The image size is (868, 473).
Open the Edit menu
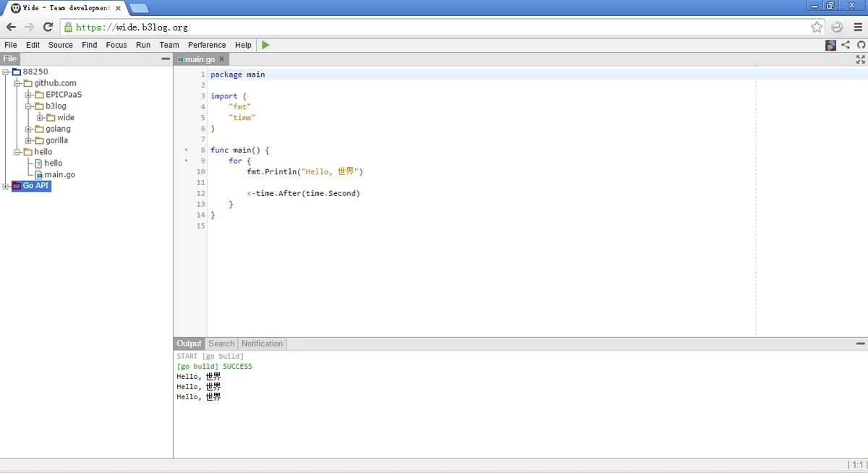click(33, 45)
